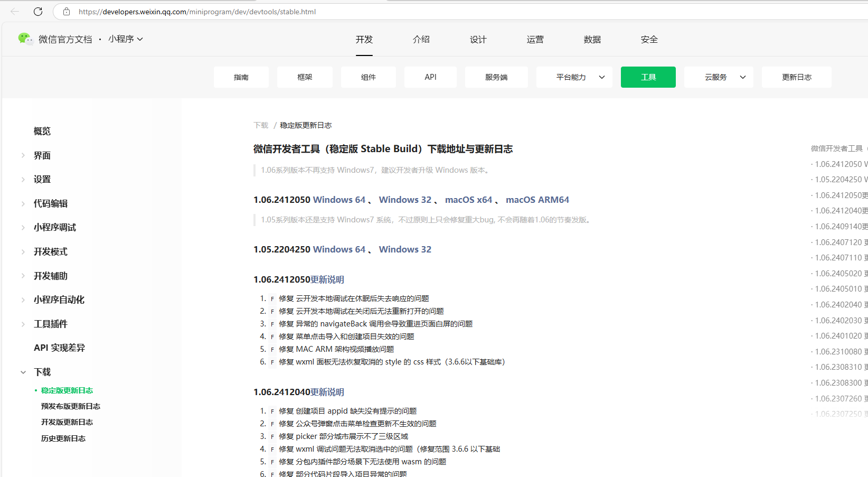Click the WeChat logo icon

coord(25,39)
